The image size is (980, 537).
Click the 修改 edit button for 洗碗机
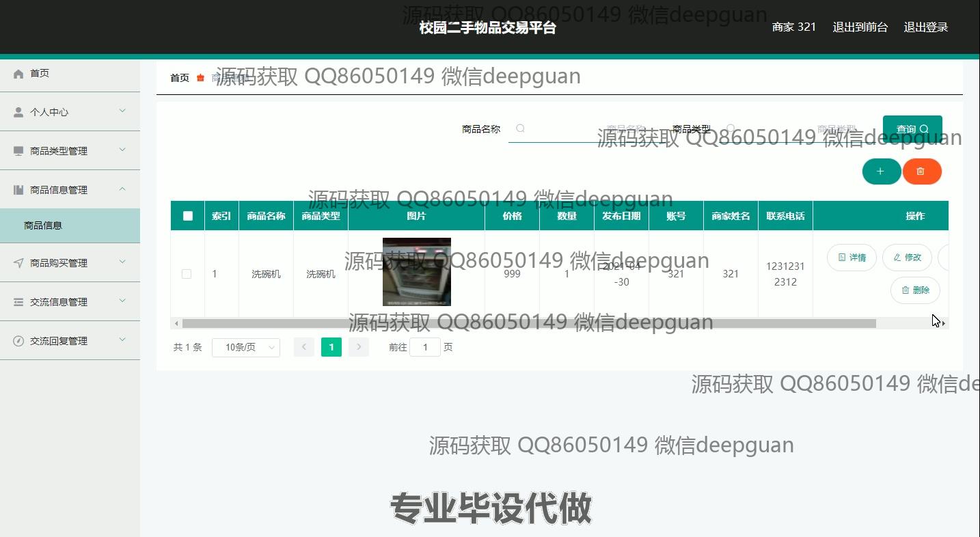coord(908,258)
